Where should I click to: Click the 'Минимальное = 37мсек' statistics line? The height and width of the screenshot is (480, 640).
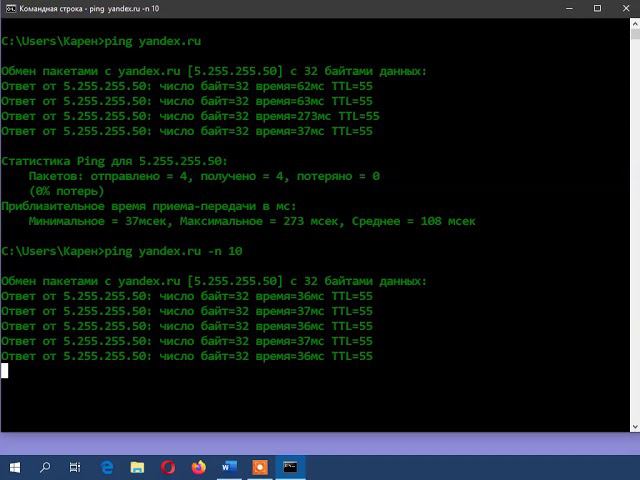[x=252, y=222]
